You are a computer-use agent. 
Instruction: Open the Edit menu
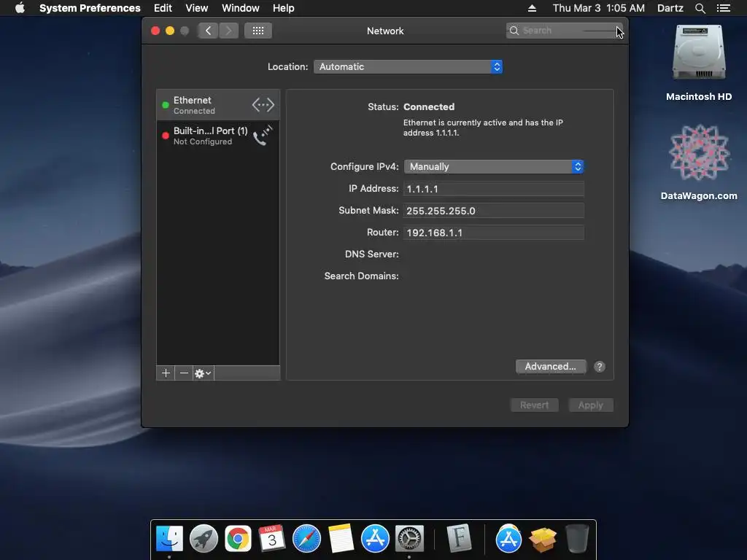tap(163, 8)
